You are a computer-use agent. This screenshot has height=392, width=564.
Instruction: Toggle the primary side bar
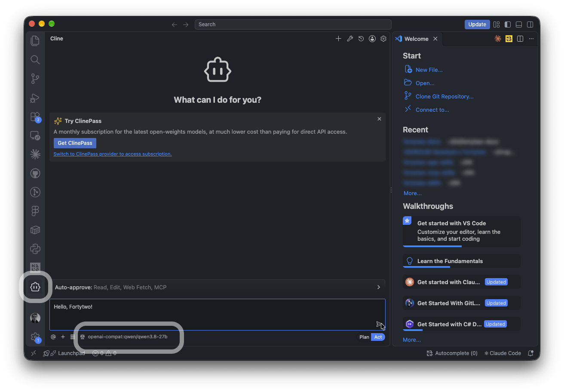(x=508, y=24)
